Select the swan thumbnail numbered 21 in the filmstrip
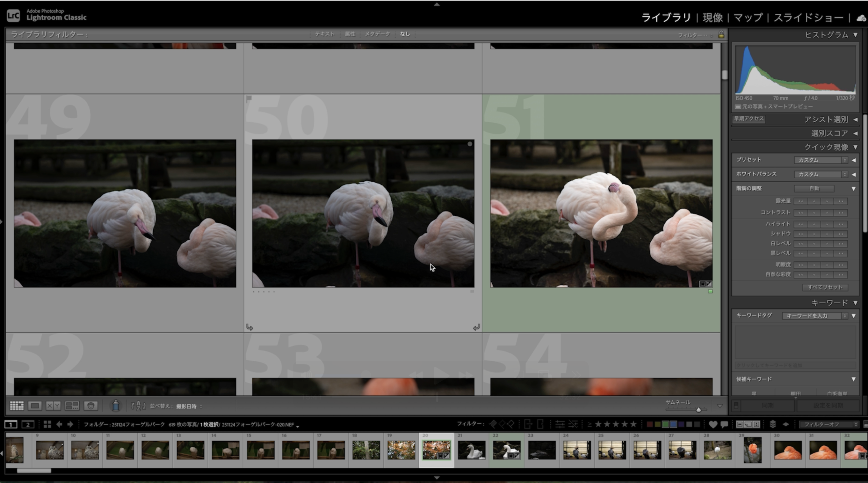 471,450
